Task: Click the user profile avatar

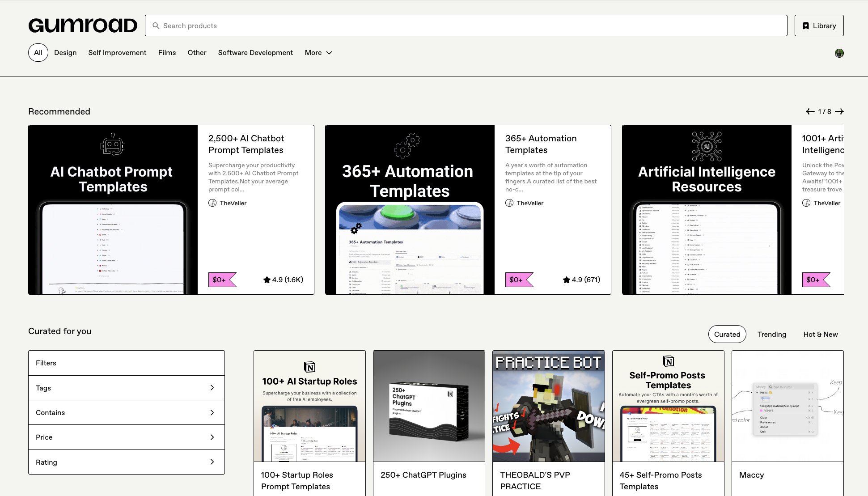Action: 839,53
